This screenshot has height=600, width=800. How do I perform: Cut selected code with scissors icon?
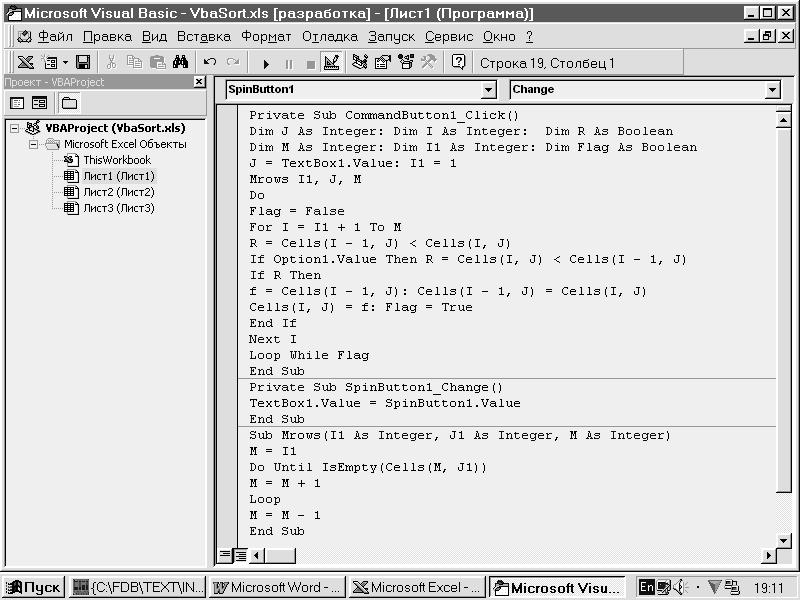tap(111, 63)
